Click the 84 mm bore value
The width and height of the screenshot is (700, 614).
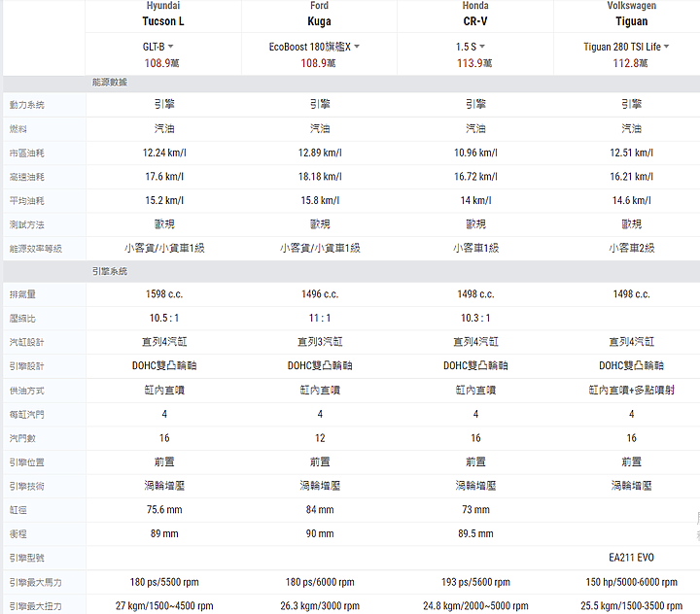[320, 510]
